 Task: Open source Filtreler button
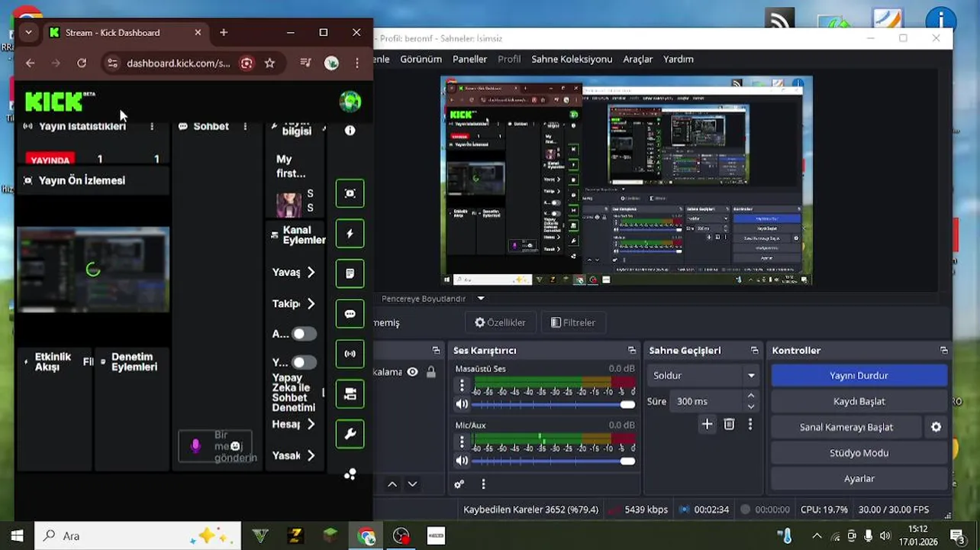point(573,322)
